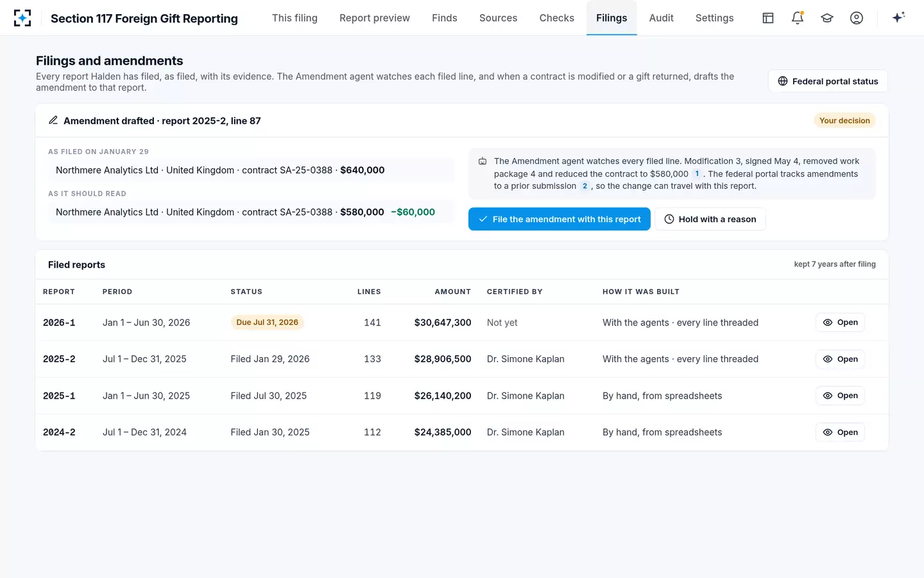Click the amount $30,647,300
The height and width of the screenshot is (578, 924).
click(443, 322)
